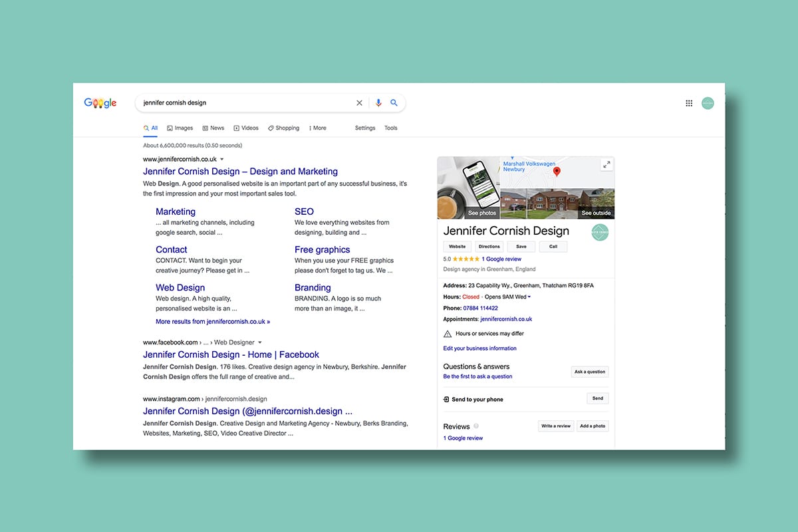Click the address '23 Capability Wy., Greenham'
Screen dimensions: 798x532
[531, 286]
